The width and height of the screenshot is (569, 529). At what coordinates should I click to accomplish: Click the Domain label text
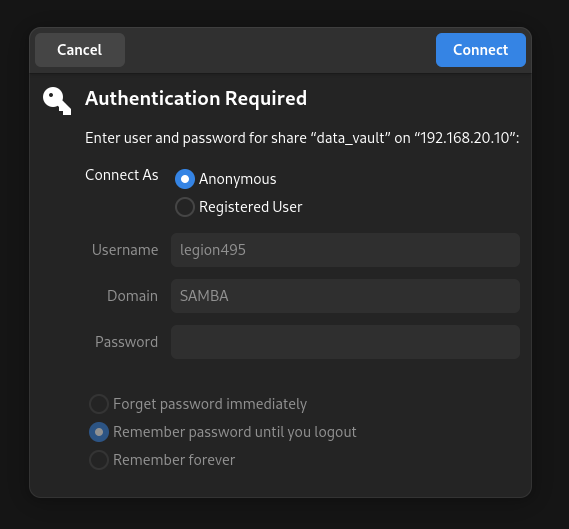point(132,296)
